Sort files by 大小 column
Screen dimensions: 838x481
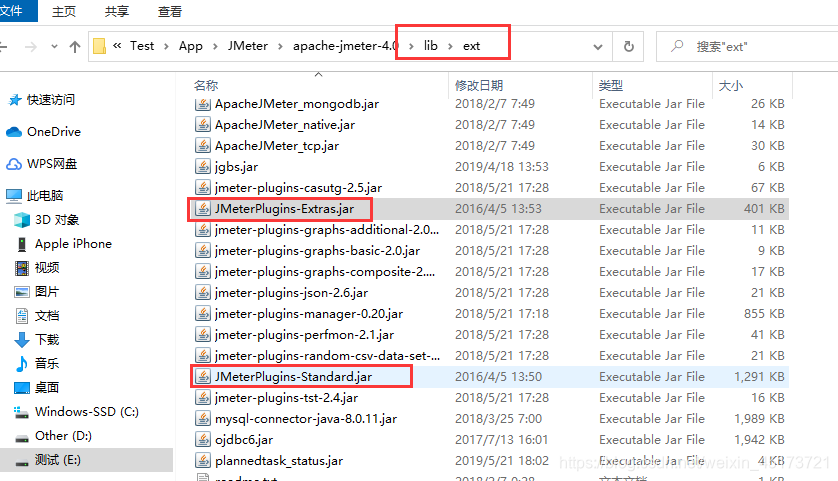coord(731,86)
